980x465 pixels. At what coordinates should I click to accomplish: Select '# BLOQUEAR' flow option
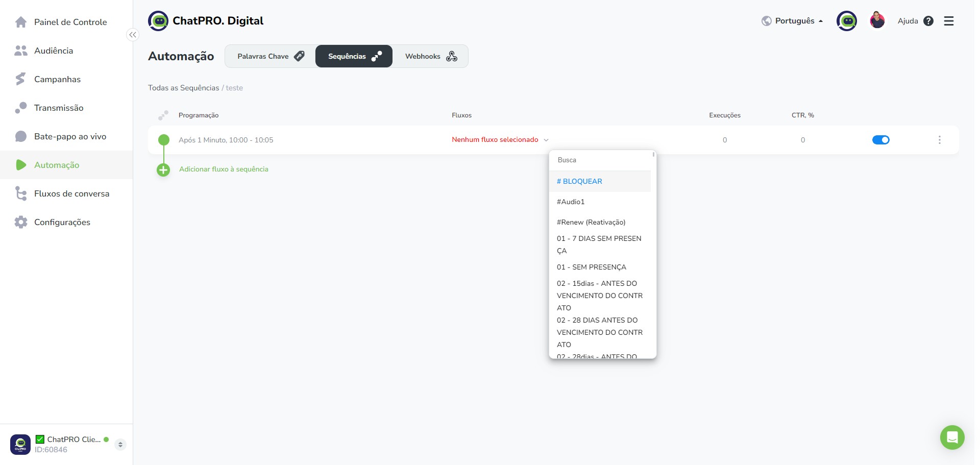click(600, 181)
